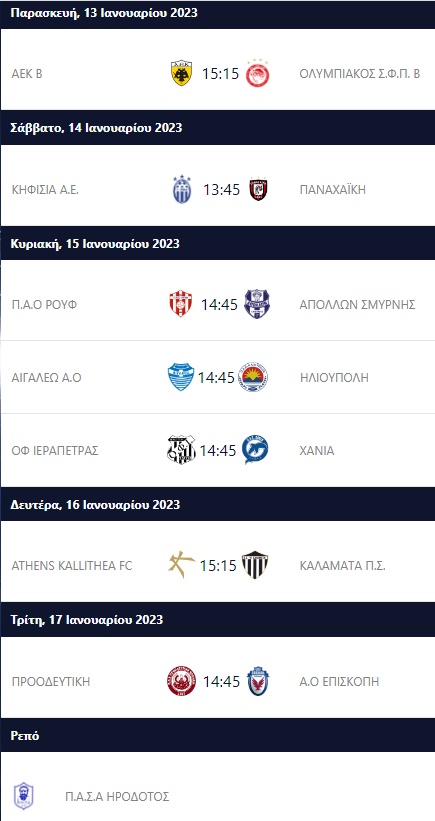
Task: Select the Athens Kallithea gold logo
Action: [181, 565]
